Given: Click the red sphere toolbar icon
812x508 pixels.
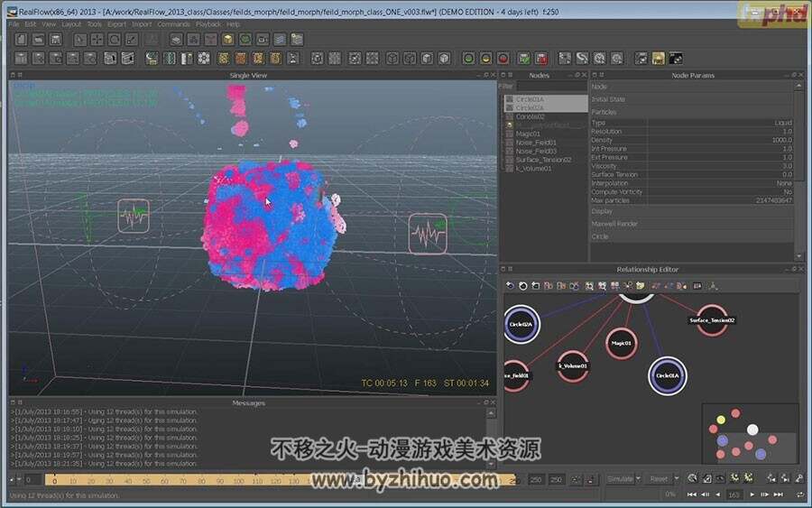Looking at the screenshot, I should click(503, 59).
